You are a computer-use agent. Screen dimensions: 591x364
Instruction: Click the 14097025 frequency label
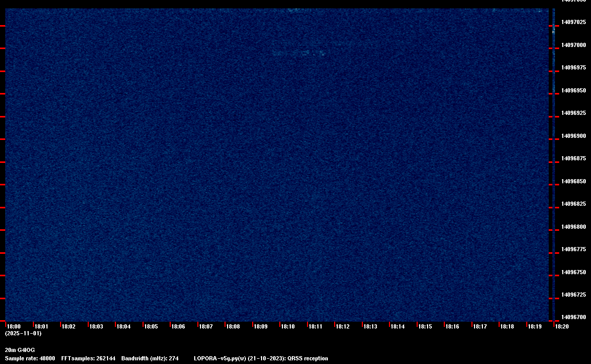tap(574, 22)
